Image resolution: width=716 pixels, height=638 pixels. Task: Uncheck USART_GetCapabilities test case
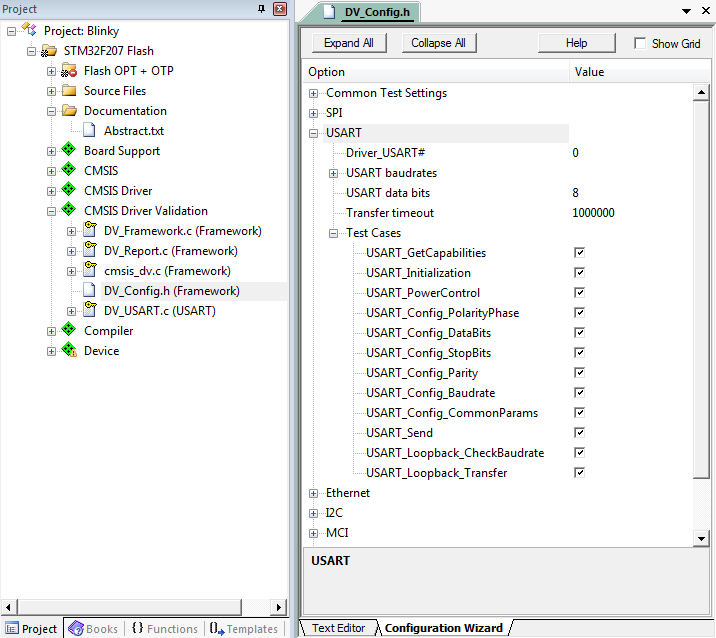point(579,253)
